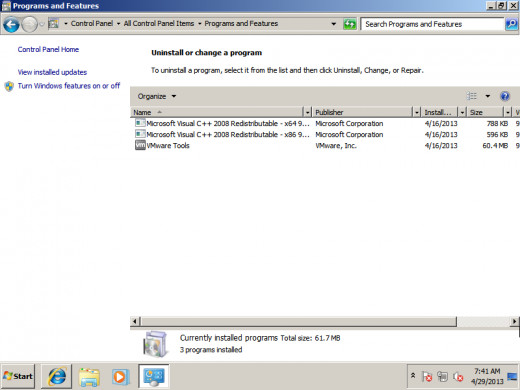Click volume tray icon with red x

[458, 377]
